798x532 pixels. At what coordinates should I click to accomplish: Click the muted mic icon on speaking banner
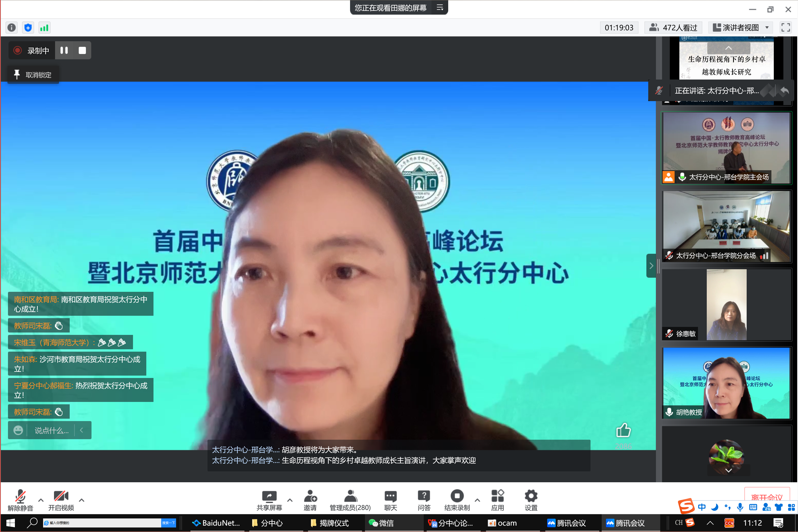pos(659,91)
